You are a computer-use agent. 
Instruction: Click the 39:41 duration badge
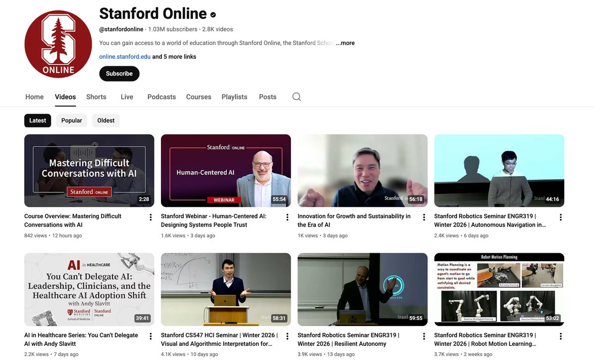coord(142,318)
